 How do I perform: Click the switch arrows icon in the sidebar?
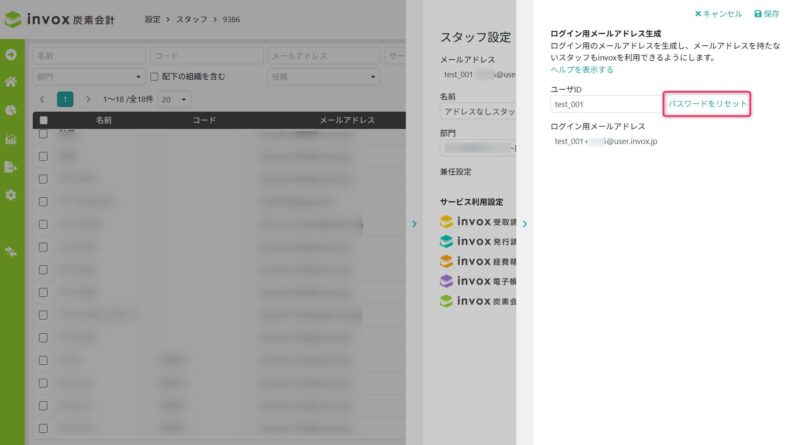[11, 251]
